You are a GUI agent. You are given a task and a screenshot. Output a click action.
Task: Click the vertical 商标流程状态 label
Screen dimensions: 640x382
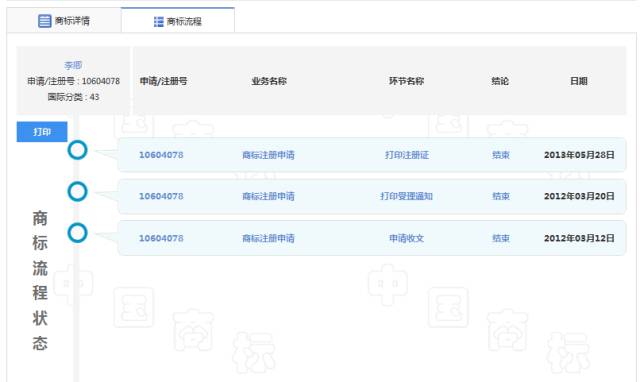(40, 280)
